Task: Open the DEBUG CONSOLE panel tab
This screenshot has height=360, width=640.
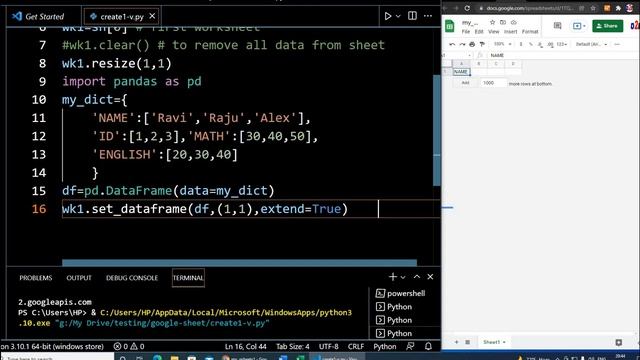Action: 132,278
